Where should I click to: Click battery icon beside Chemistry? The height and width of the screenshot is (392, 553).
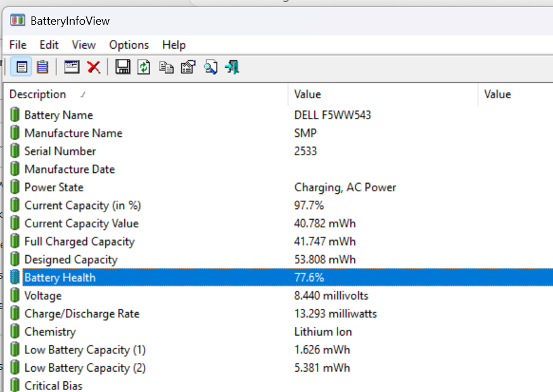coord(15,331)
